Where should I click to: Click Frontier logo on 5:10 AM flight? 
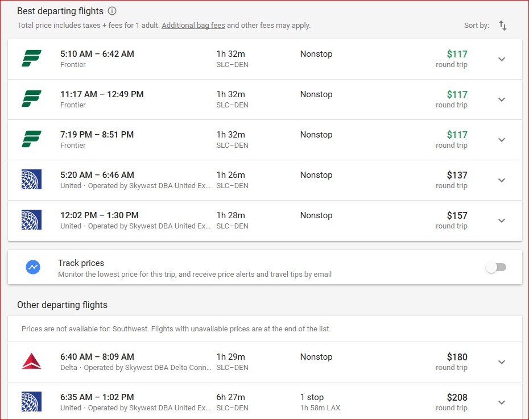pos(31,59)
